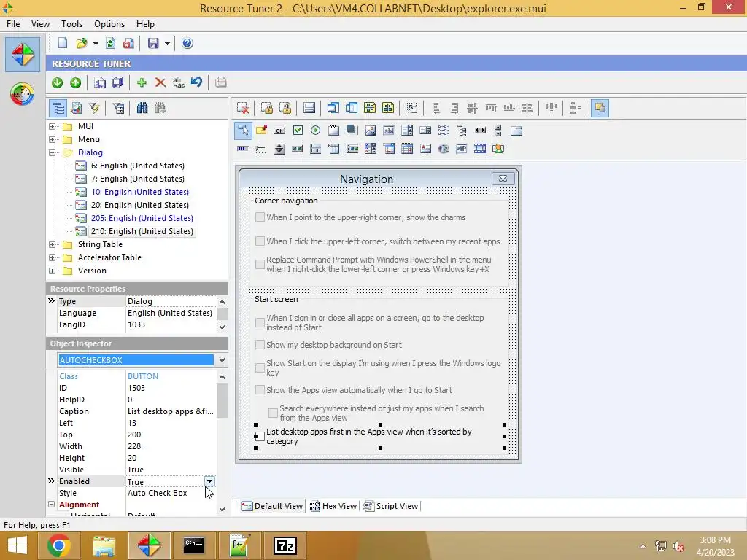The height and width of the screenshot is (560, 747).
Task: Open the View menu
Action: pos(40,24)
